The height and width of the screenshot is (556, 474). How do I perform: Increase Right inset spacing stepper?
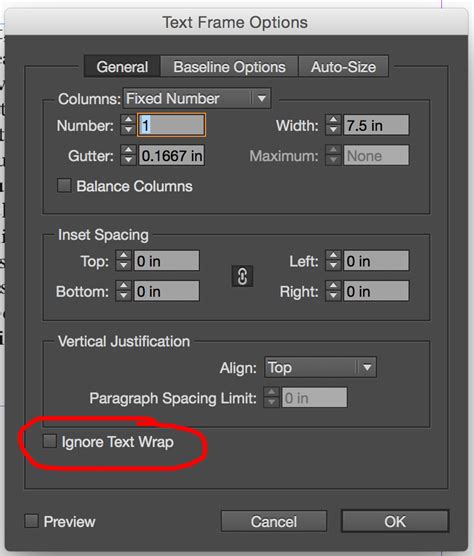pos(333,286)
